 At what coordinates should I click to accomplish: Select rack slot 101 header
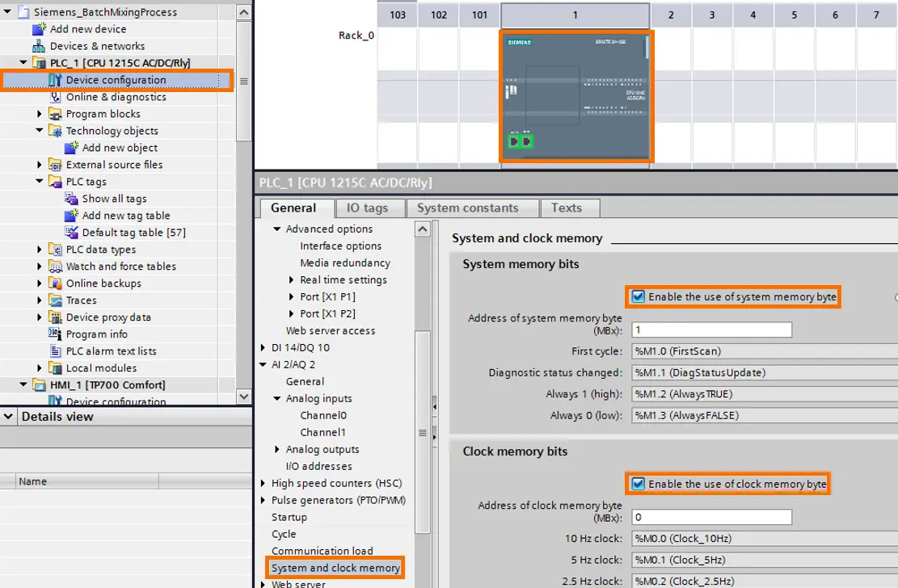pos(480,15)
